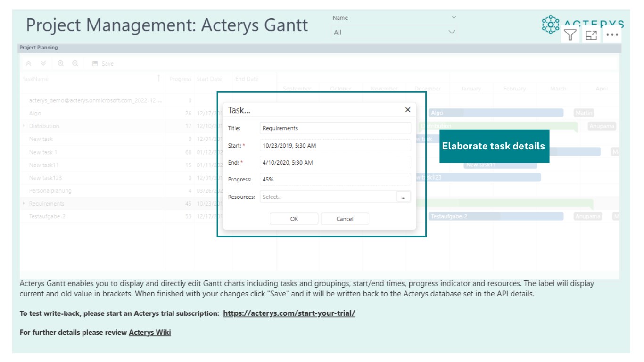
Task: Open the acterys.com start-your-trial link
Action: 289,313
